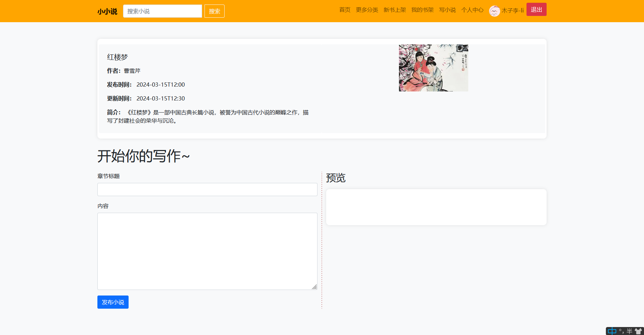
Task: Navigate to 我的书架
Action: point(422,10)
